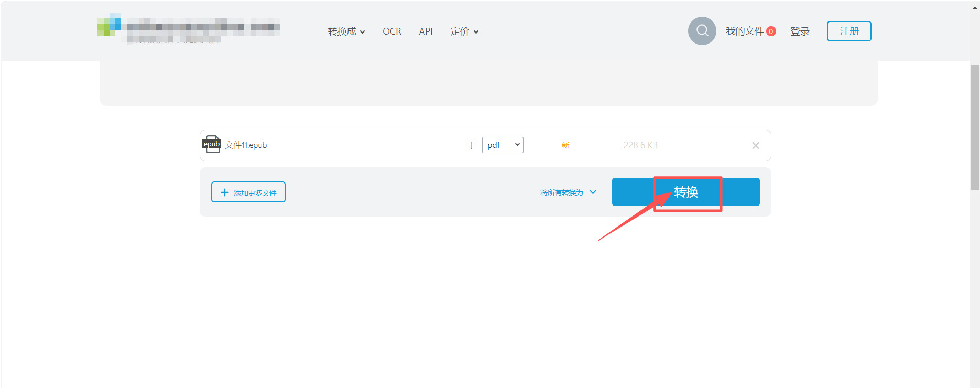Screen dimensions: 980x388
Task: Click the page vertical scrollbar thumb
Action: click(975, 127)
